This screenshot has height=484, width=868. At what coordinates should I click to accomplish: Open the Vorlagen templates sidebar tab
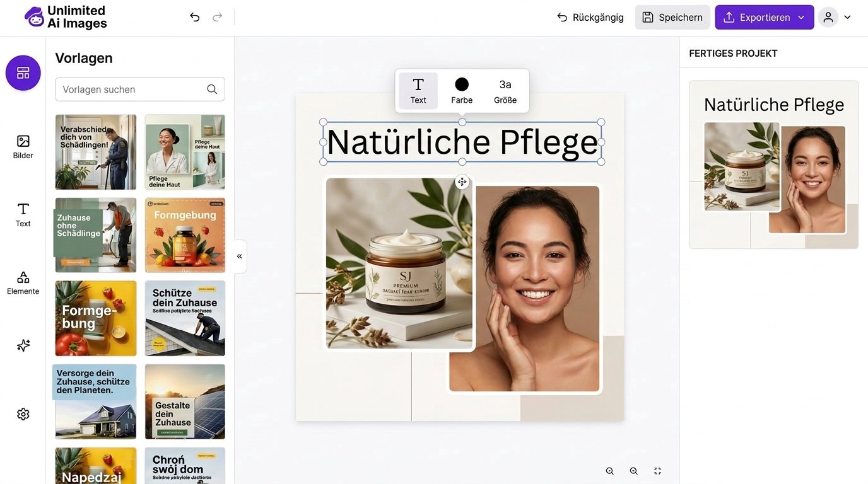[23, 72]
